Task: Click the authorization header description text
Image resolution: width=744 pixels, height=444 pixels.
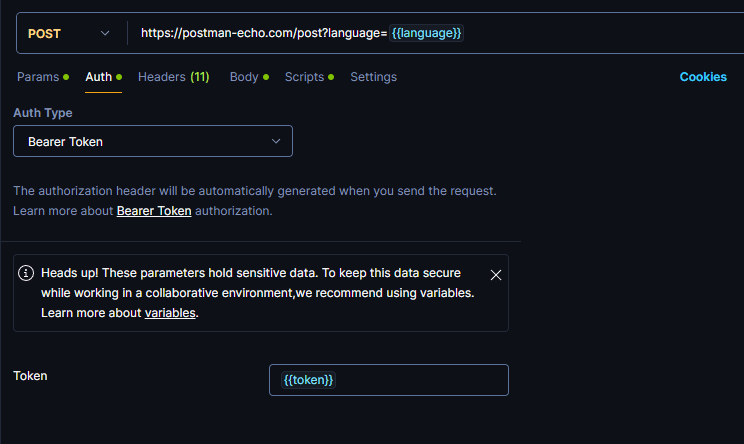Action: tap(254, 190)
